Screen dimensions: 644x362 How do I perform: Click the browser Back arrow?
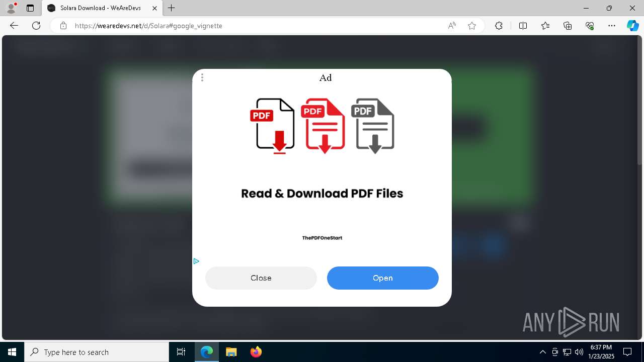click(14, 26)
